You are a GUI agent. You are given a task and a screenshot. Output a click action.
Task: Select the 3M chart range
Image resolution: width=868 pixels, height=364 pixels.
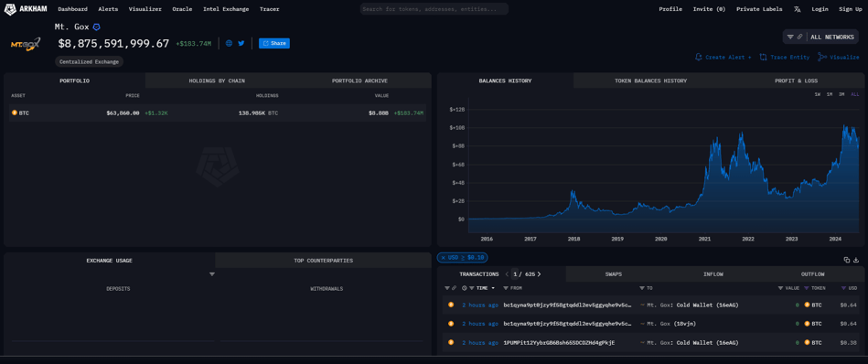(841, 94)
